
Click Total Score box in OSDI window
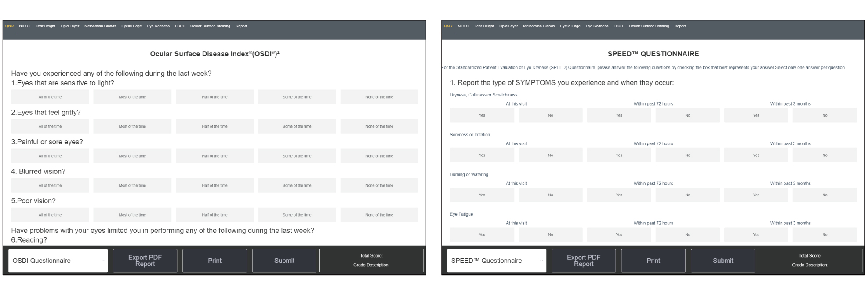point(371,261)
